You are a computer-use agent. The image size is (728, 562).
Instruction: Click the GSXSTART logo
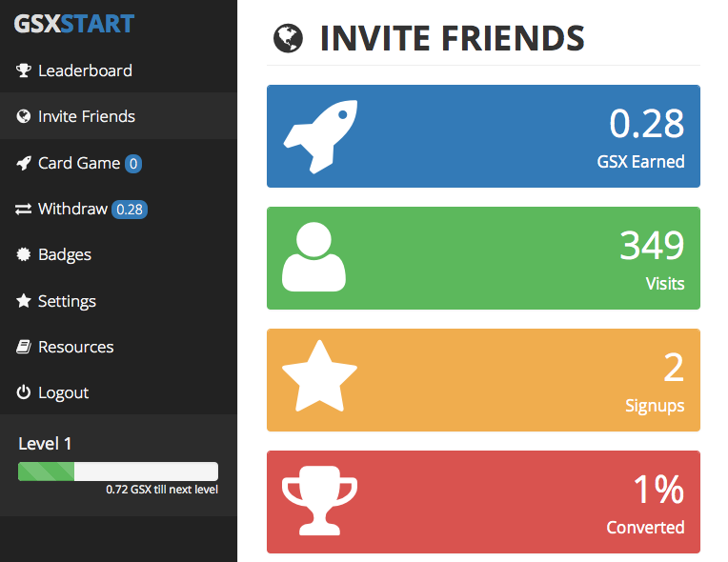(x=74, y=24)
